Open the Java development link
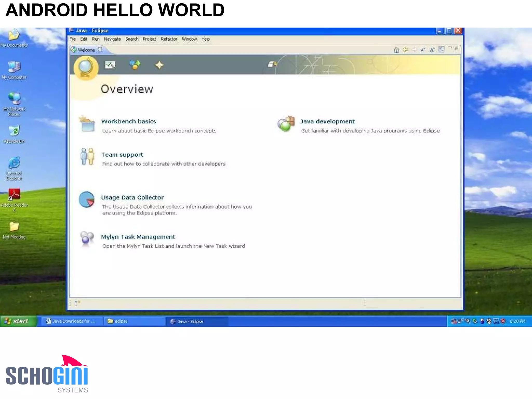The width and height of the screenshot is (532, 399). (x=327, y=121)
